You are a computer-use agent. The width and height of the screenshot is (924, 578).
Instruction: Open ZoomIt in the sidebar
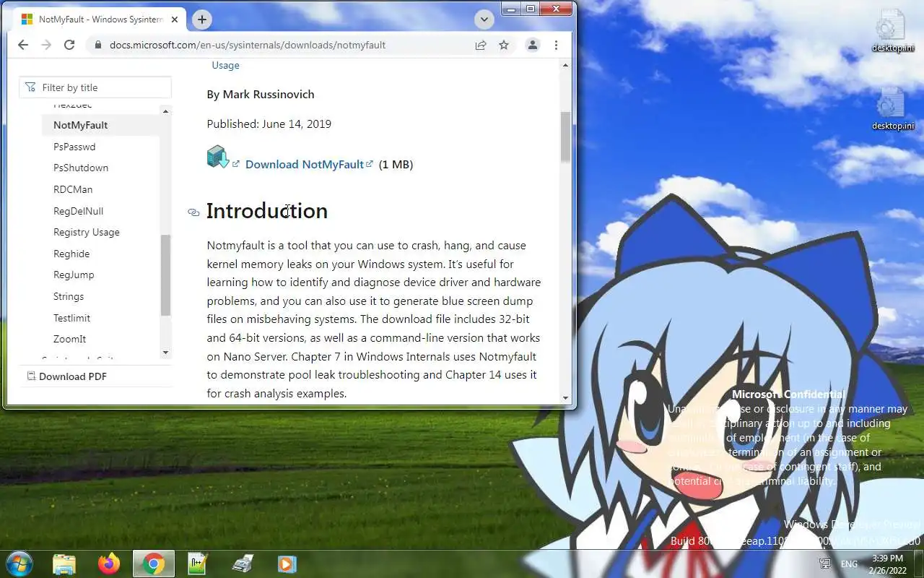point(69,339)
